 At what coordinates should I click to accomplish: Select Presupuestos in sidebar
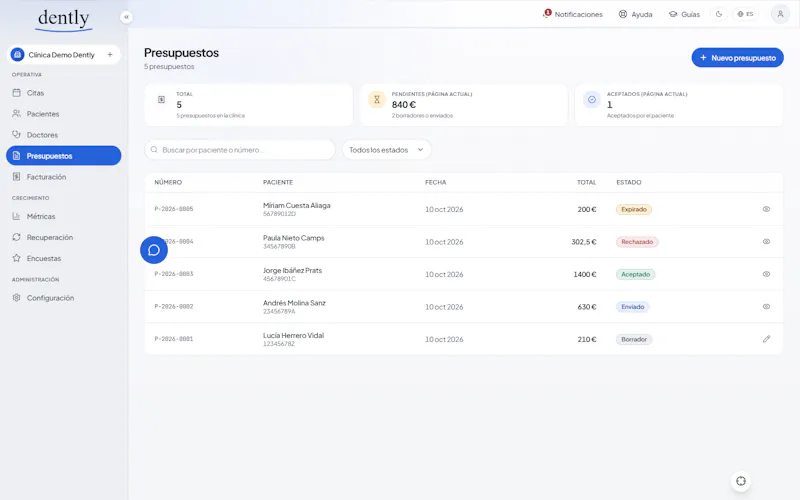[64, 156]
